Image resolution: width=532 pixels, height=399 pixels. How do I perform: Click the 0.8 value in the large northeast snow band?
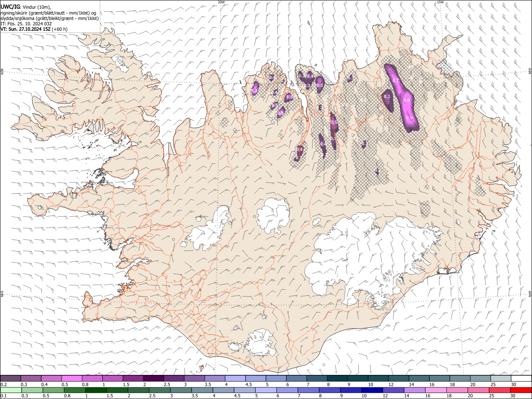406,100
